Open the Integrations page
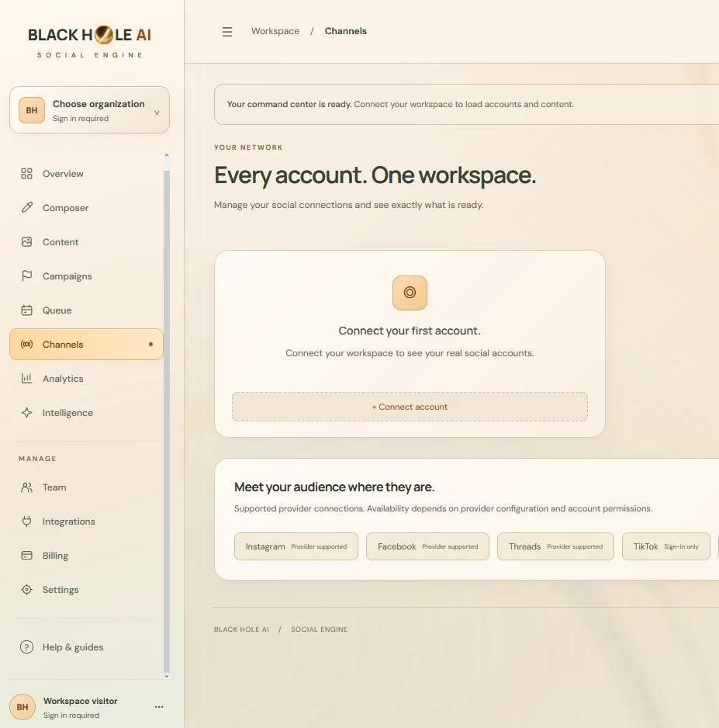Viewport: 719px width, 728px height. [x=86, y=521]
